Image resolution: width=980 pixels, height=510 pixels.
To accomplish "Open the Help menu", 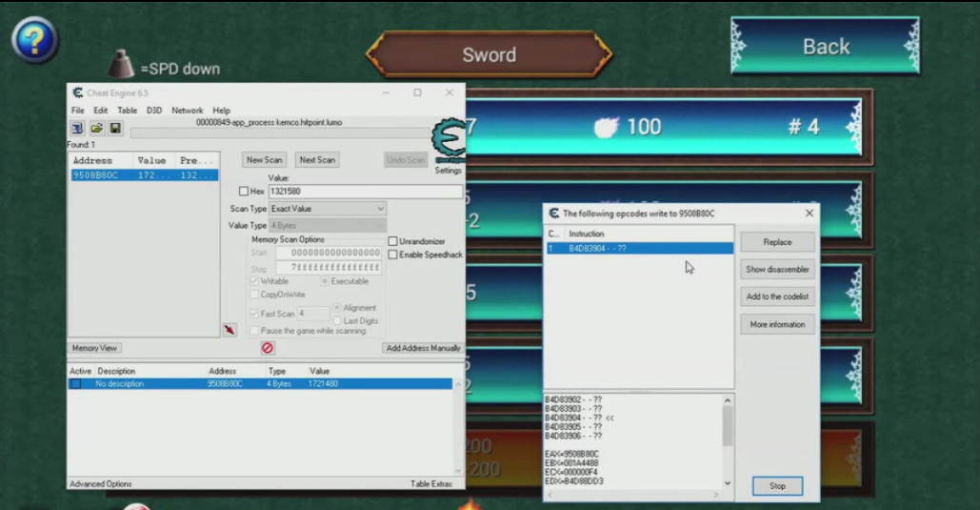I will [221, 111].
